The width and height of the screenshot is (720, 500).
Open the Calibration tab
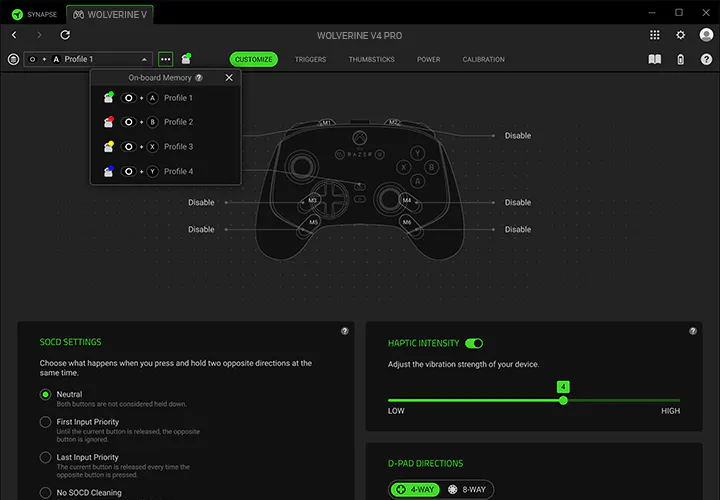(x=484, y=59)
